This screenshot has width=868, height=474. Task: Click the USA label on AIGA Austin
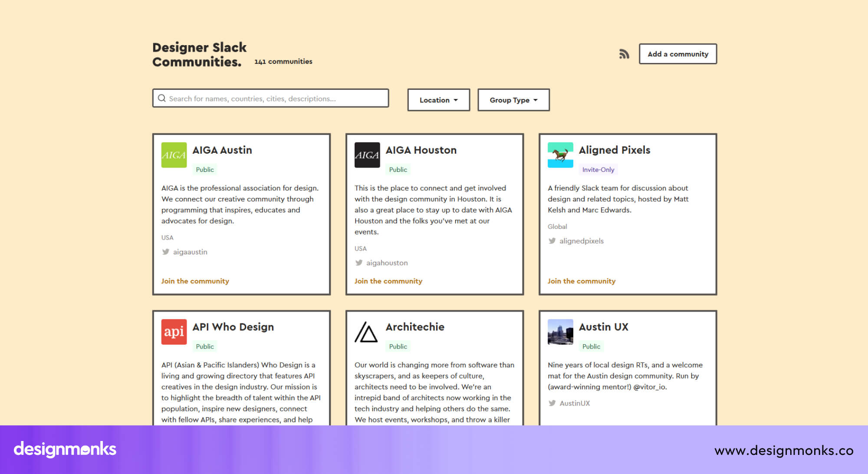click(167, 237)
